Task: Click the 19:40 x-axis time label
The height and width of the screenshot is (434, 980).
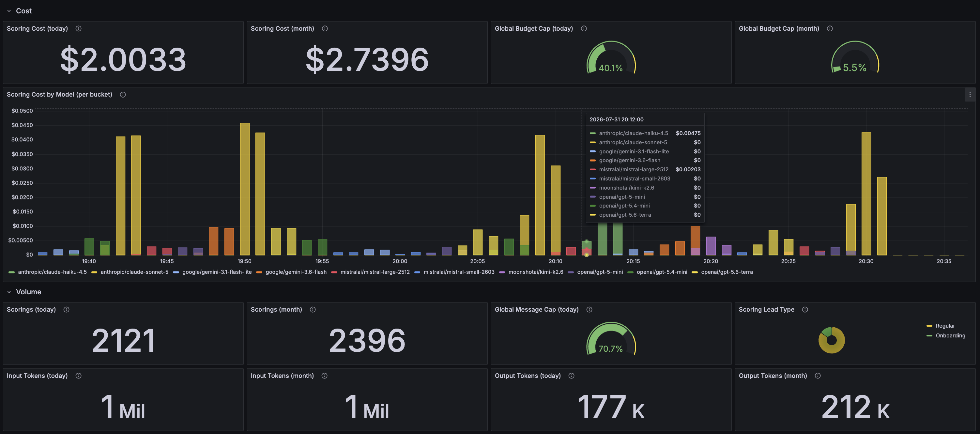Action: [x=89, y=261]
